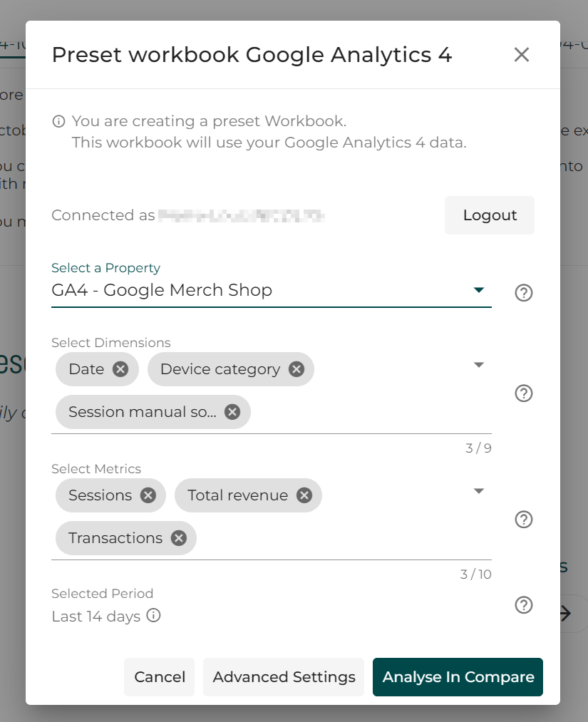Open help for Select a Property
Viewport: 588px width, 722px height.
pos(524,293)
